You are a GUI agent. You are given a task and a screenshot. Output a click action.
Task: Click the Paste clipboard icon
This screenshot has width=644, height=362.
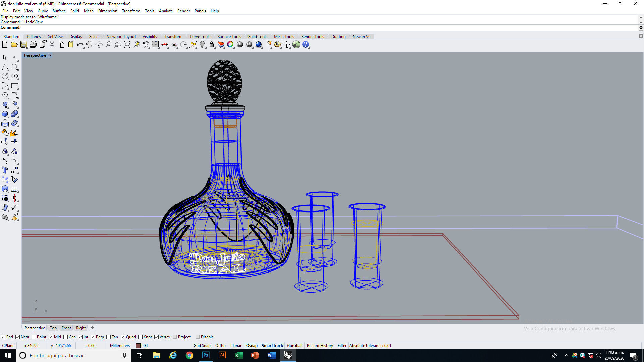pyautogui.click(x=71, y=45)
